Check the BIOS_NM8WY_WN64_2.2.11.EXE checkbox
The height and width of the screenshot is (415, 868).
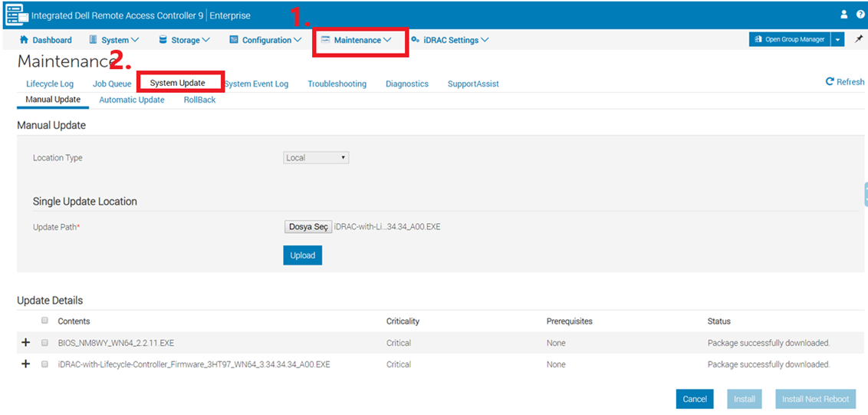44,342
